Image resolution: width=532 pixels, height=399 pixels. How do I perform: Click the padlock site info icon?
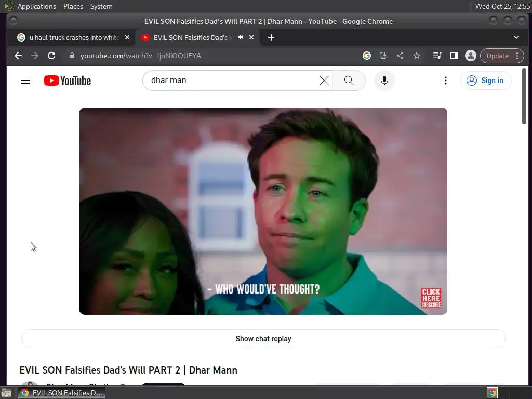coord(72,56)
